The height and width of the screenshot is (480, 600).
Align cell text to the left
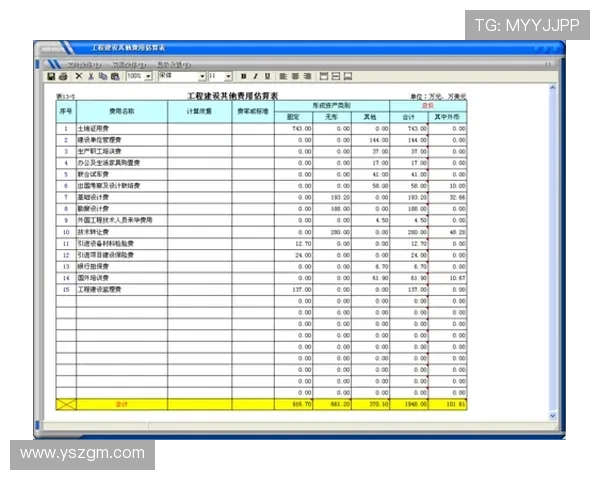pyautogui.click(x=283, y=76)
